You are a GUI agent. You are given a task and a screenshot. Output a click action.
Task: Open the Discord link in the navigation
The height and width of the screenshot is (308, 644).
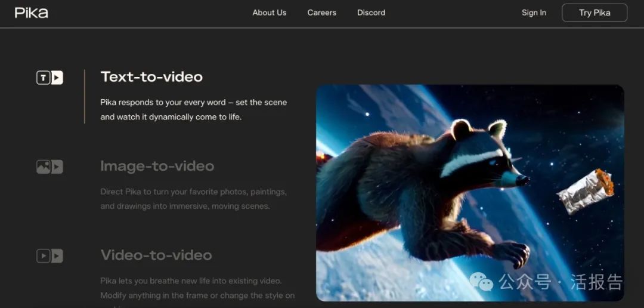pyautogui.click(x=371, y=13)
